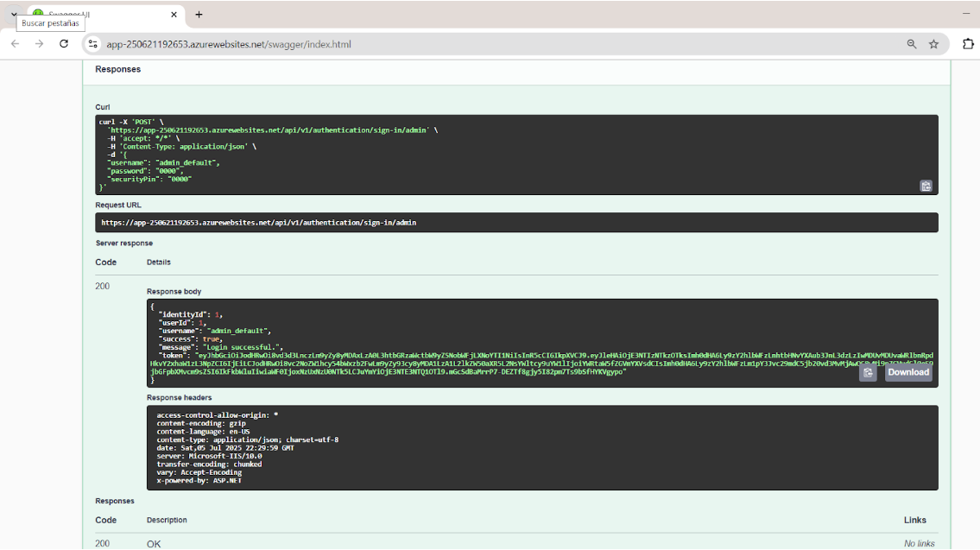Click the "message": "Login successful." line
The width and height of the screenshot is (980, 550).
coord(221,347)
